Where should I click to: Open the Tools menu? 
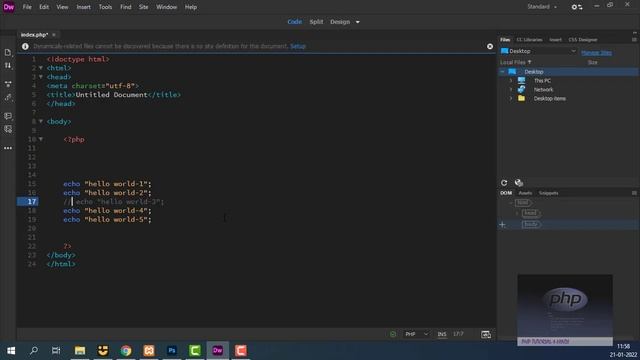click(105, 7)
